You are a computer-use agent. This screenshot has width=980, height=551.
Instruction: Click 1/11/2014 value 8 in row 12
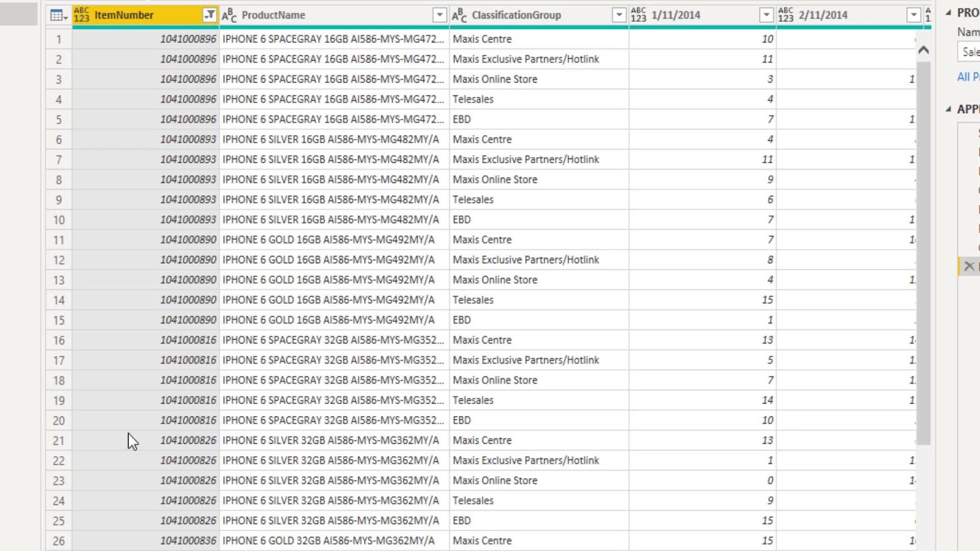click(x=703, y=260)
